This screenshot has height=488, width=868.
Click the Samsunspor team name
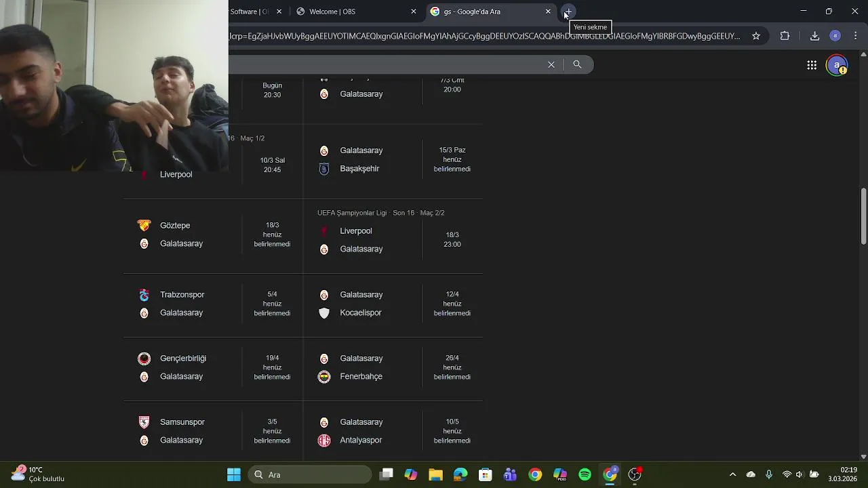(x=182, y=422)
